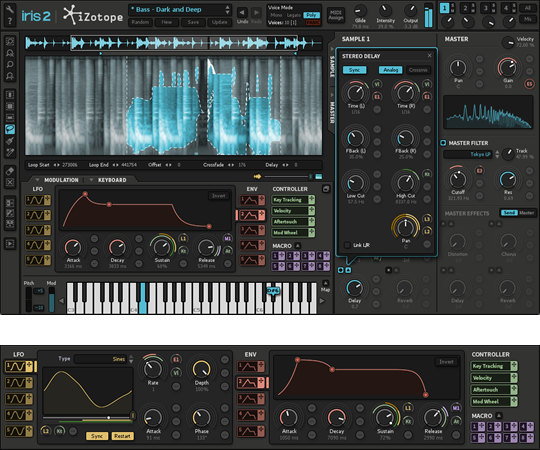540x450 pixels.
Task: Close the Stereo Delay panel
Action: [429, 55]
